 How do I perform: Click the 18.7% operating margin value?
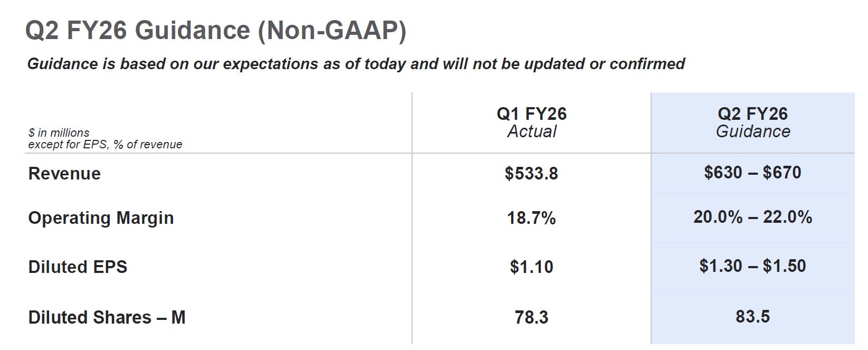click(x=531, y=218)
